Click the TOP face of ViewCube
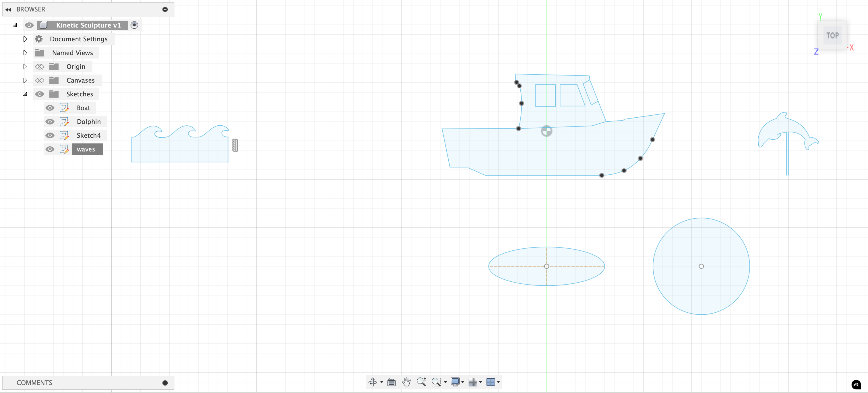This screenshot has height=393, width=868. coord(832,35)
